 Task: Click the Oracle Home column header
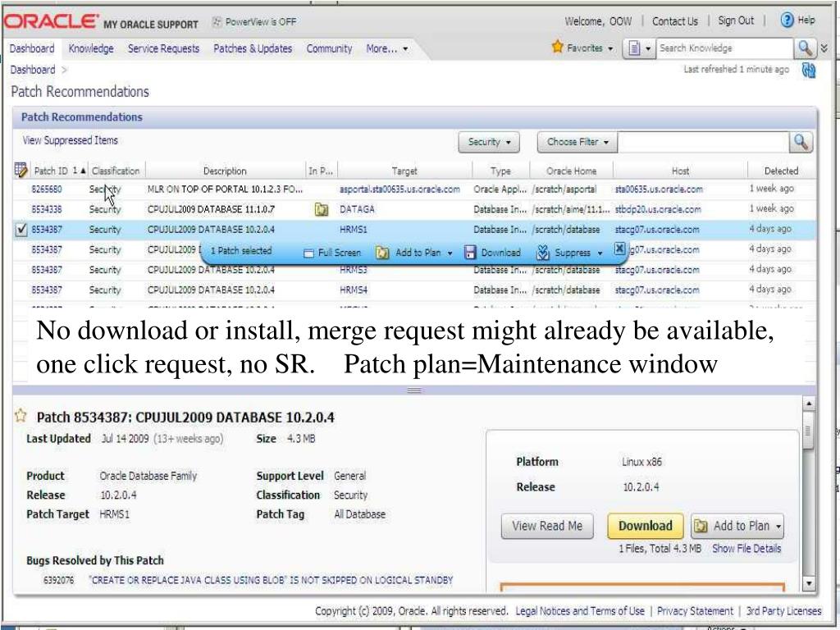pyautogui.click(x=571, y=171)
